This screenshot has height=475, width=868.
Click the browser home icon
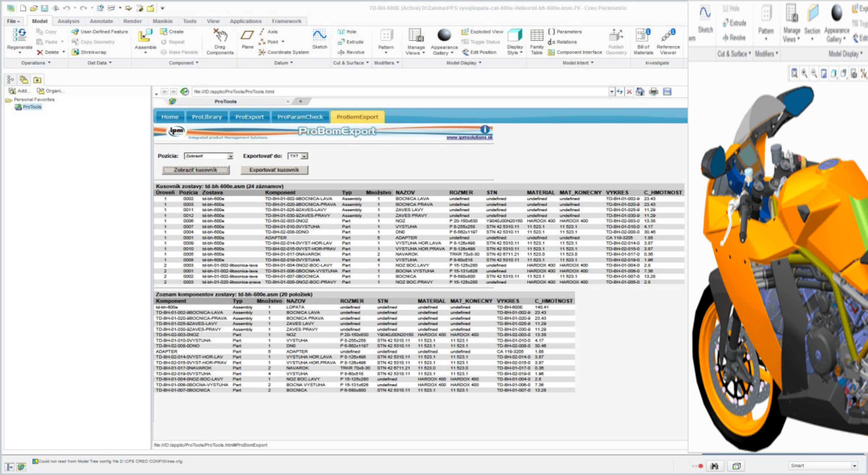click(640, 91)
